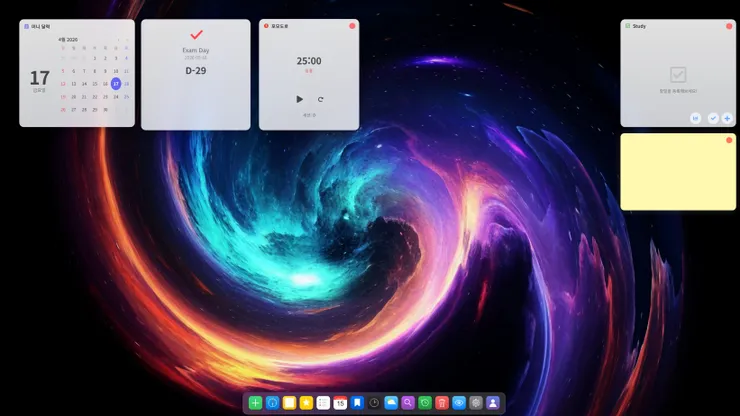Image resolution: width=740 pixels, height=416 pixels.
Task: Open the gray gear settings dock icon
Action: 476,403
